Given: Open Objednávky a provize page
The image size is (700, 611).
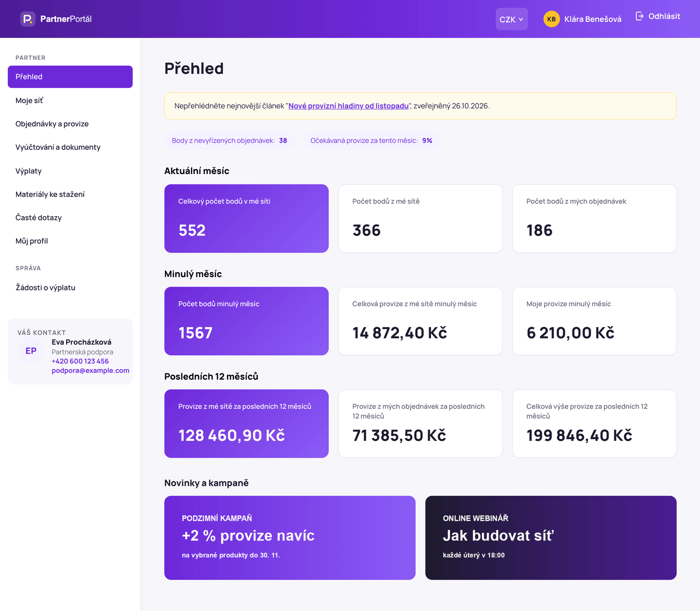Looking at the screenshot, I should coord(70,124).
